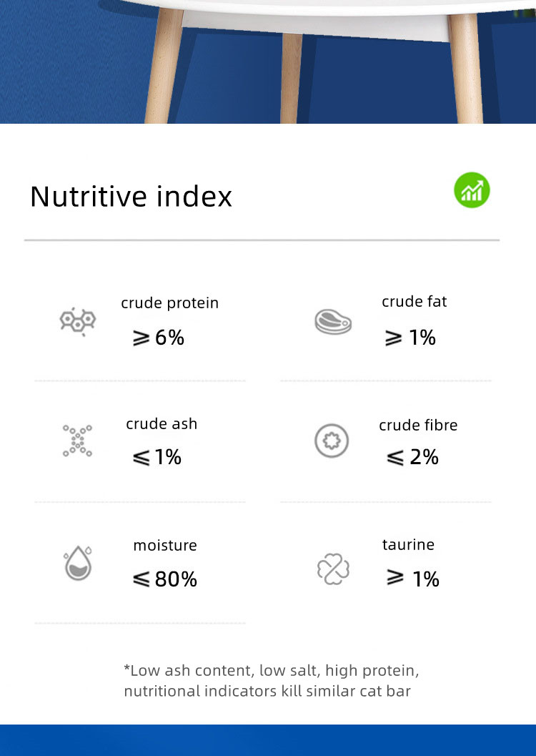Click the crude protein label

169,303
